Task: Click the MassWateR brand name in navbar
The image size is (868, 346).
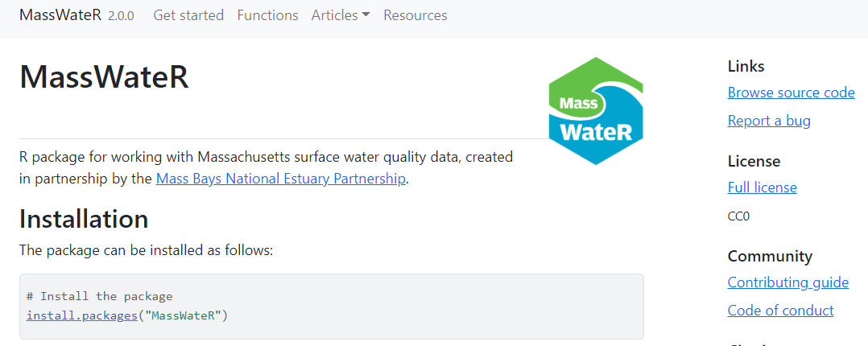Action: (60, 15)
